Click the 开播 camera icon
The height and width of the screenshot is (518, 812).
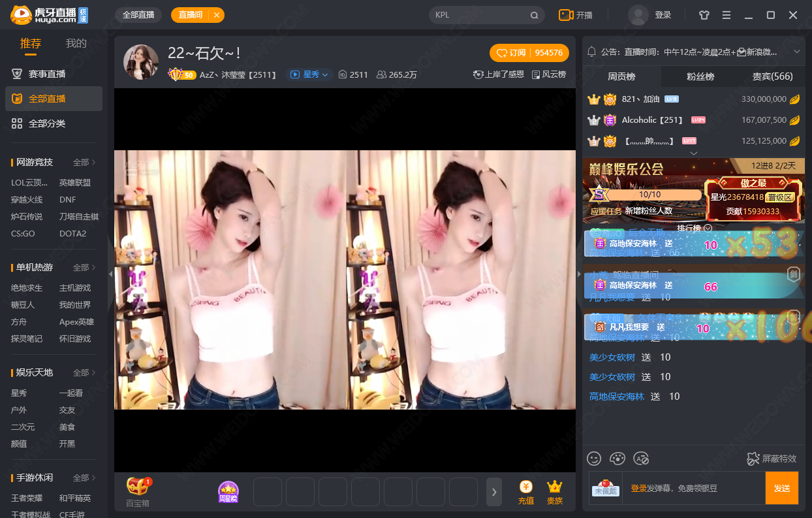[x=566, y=15]
